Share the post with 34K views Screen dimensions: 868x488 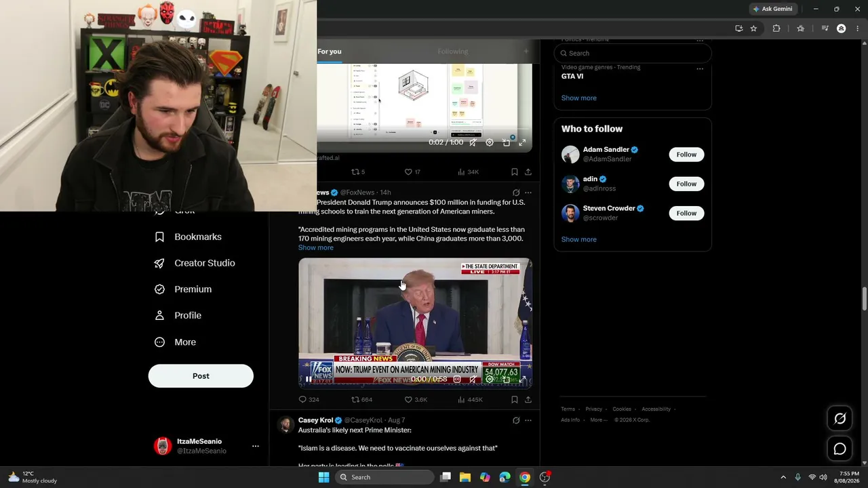point(528,172)
